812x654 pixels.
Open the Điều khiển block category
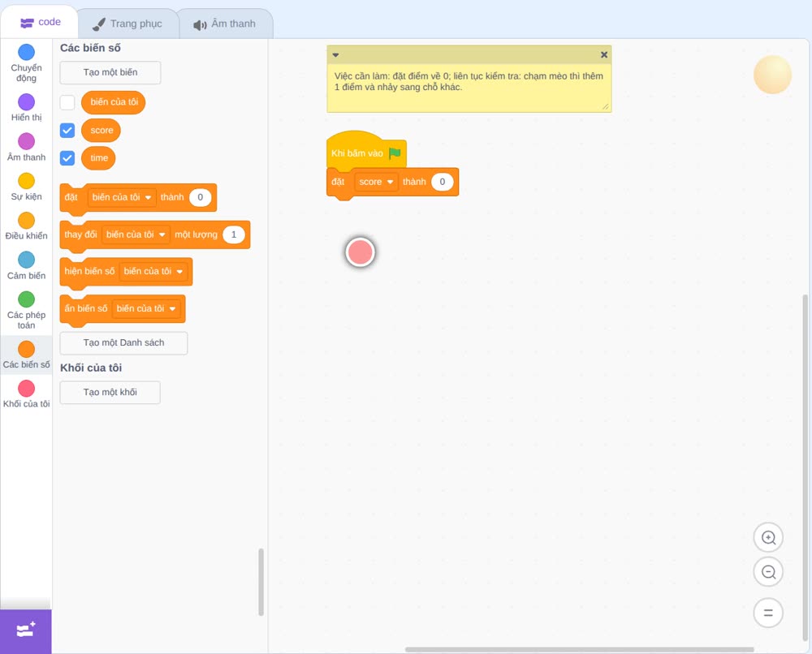[27, 226]
